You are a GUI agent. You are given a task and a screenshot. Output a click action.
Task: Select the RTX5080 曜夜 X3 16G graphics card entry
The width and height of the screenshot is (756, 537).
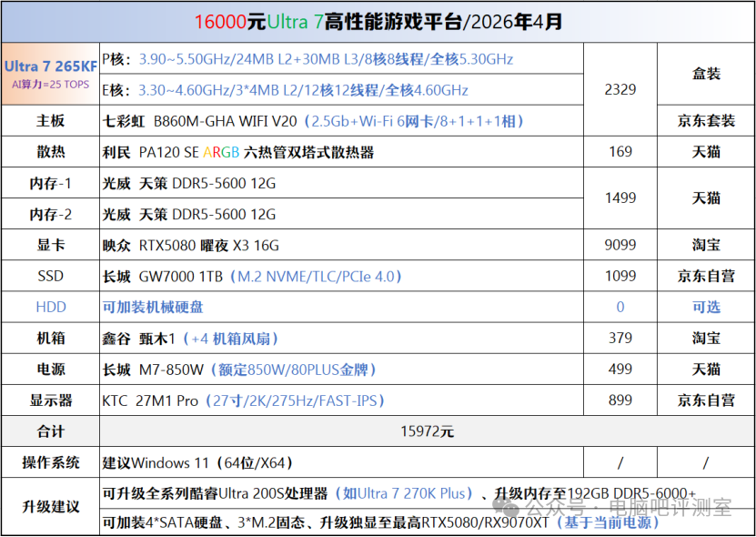click(x=209, y=245)
